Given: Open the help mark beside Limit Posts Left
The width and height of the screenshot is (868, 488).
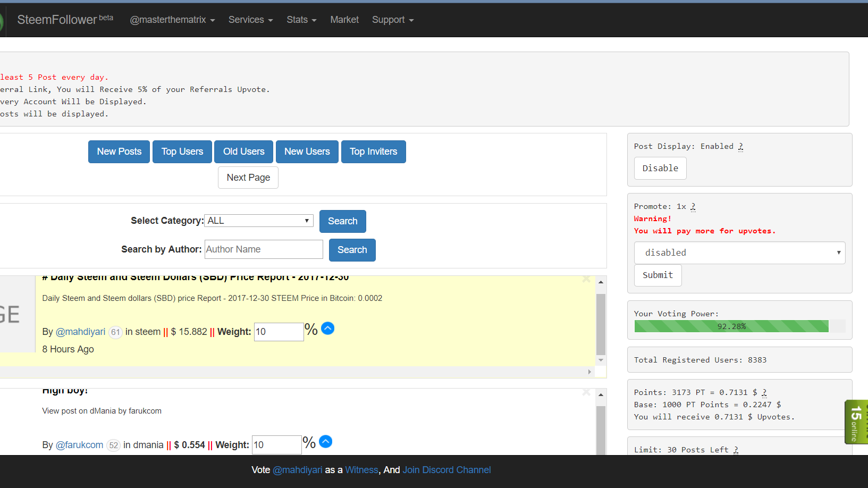Looking at the screenshot, I should [736, 450].
